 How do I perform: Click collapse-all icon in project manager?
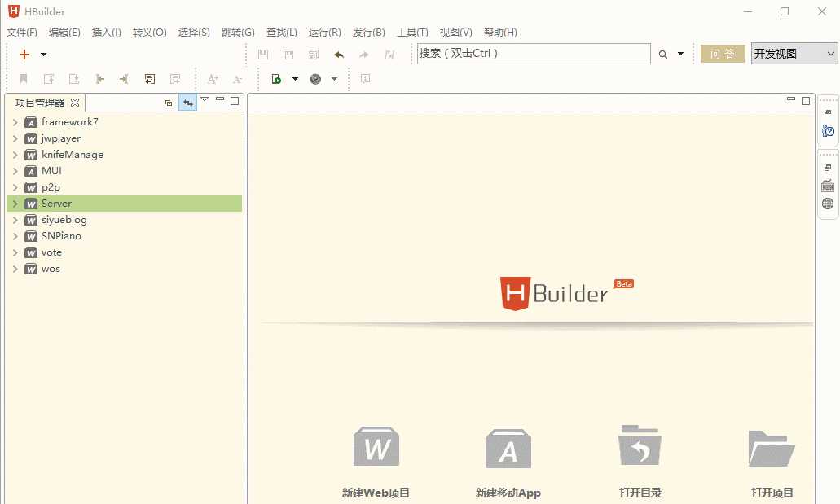pyautogui.click(x=168, y=103)
